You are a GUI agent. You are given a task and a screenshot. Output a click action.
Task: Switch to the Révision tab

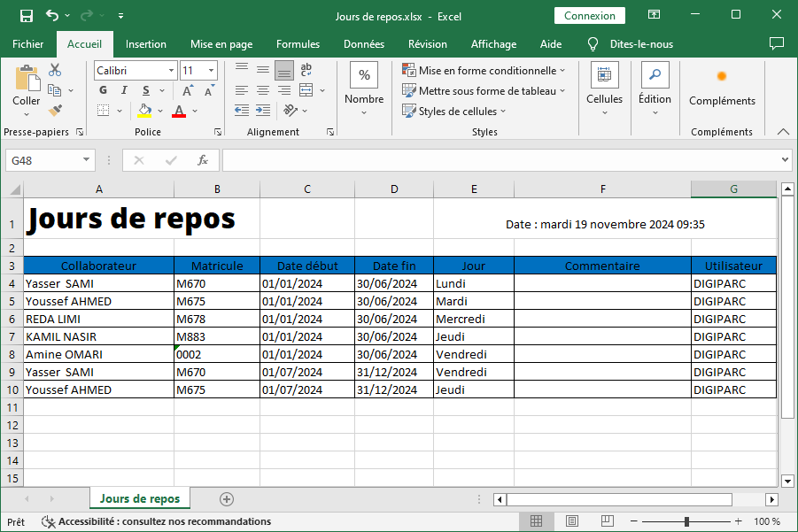[428, 44]
